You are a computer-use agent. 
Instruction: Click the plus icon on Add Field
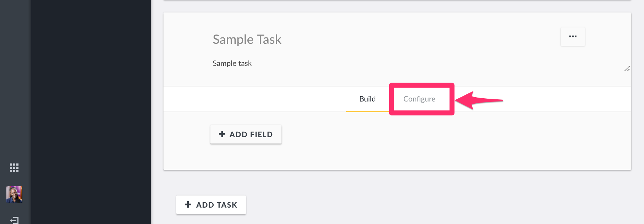(222, 134)
